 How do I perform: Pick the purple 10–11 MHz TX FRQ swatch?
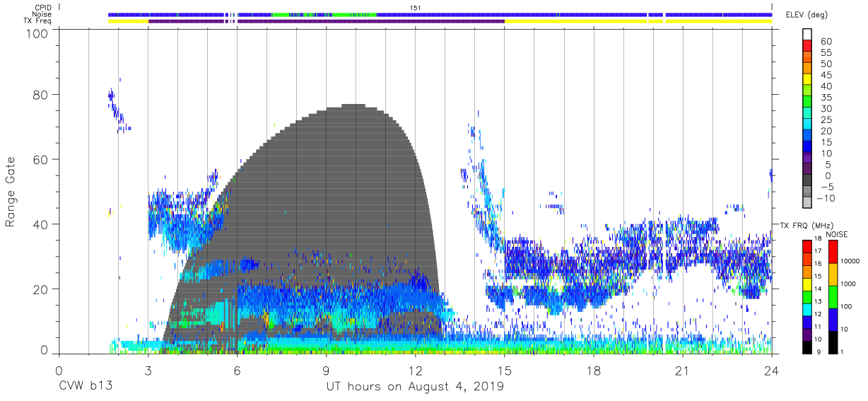point(807,333)
